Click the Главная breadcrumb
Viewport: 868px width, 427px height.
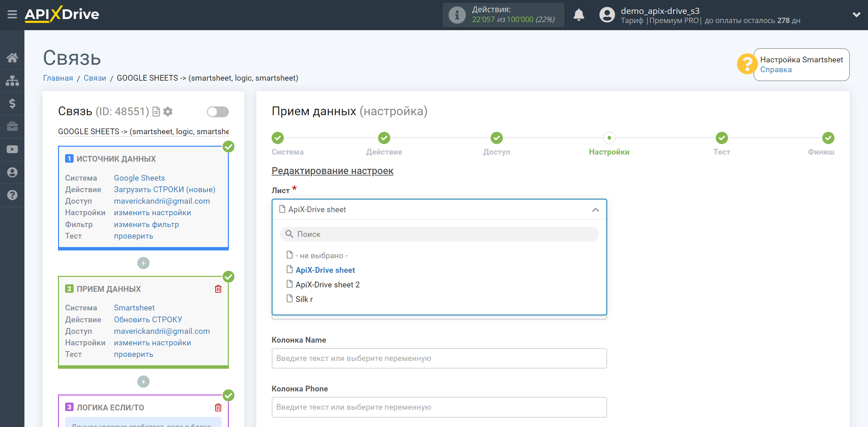point(58,78)
